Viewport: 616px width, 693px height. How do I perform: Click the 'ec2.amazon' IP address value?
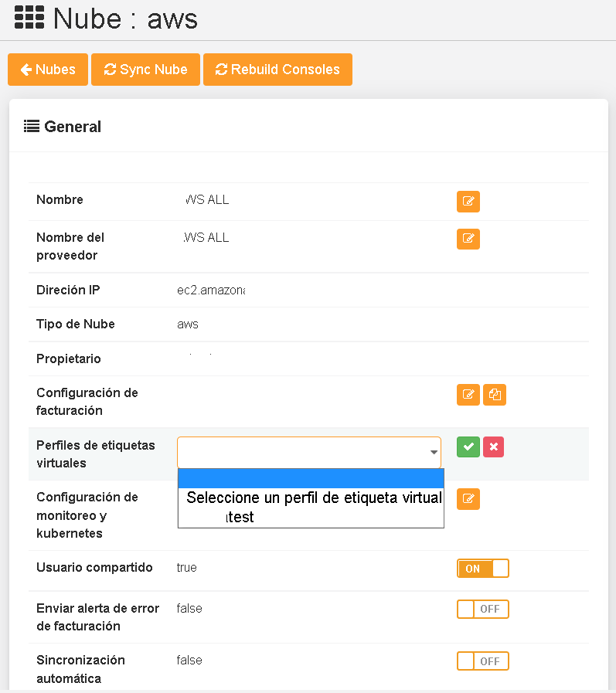click(211, 290)
